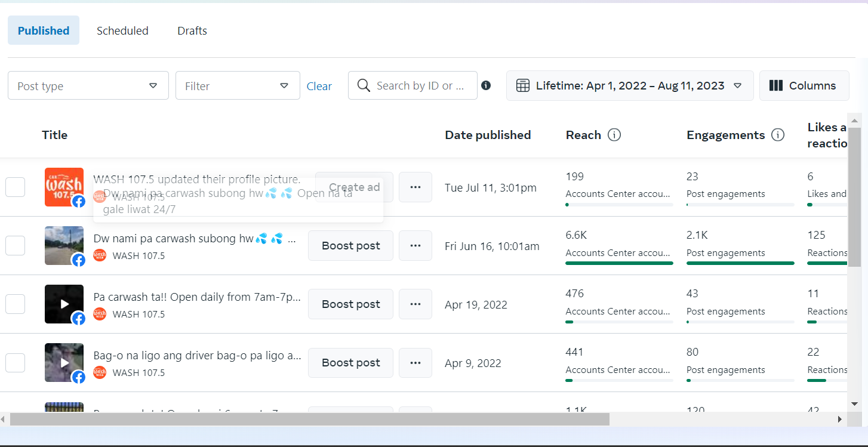Open the Lifetime date range picker
The width and height of the screenshot is (868, 447).
coord(630,85)
